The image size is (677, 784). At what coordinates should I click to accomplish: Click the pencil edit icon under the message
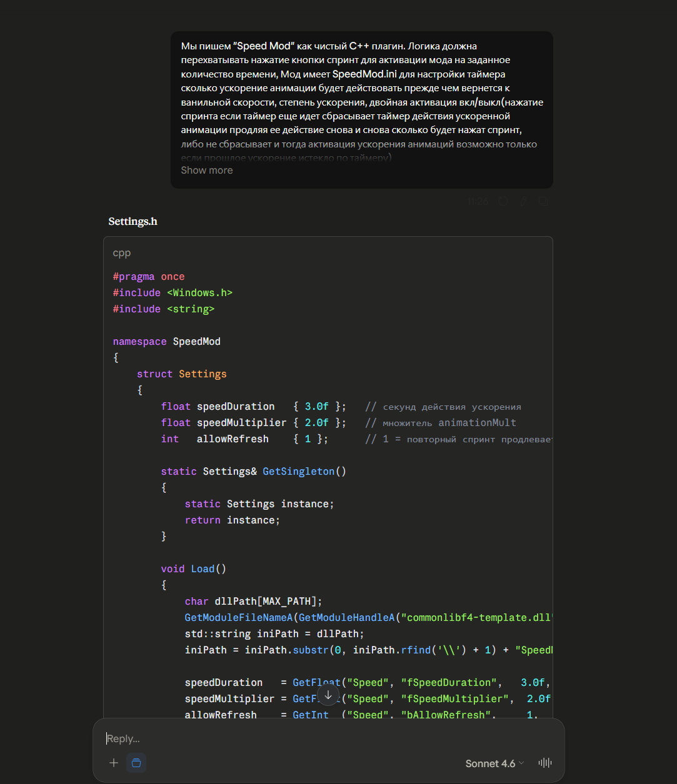tap(524, 201)
